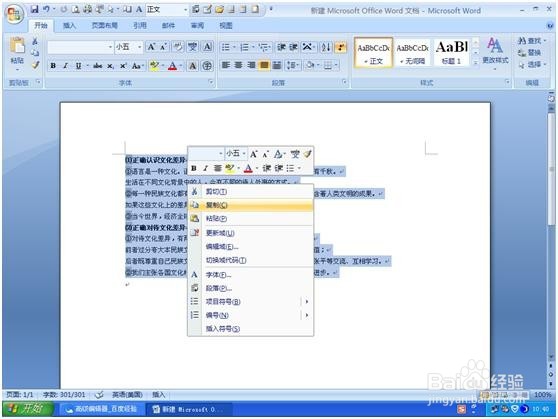Screen dimensions: 558x419
Task: Switch to the 视图 ribbon tab
Action: coord(226,25)
